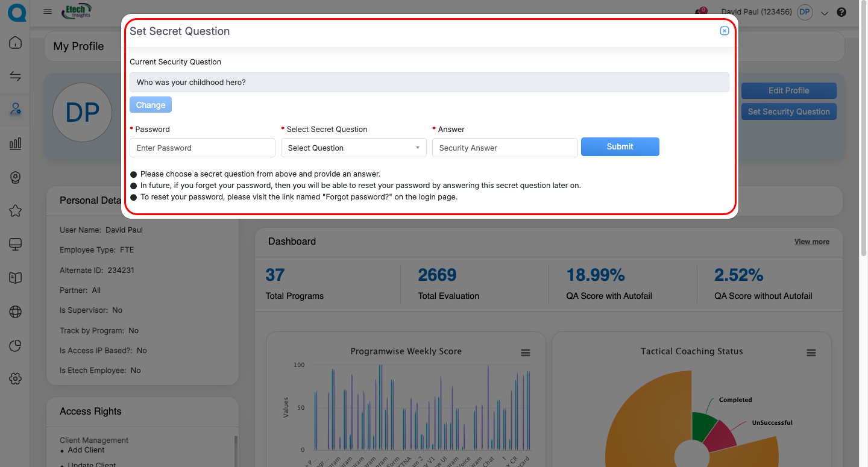868x467 pixels.
Task: Open the Select Question dropdown
Action: tap(353, 148)
